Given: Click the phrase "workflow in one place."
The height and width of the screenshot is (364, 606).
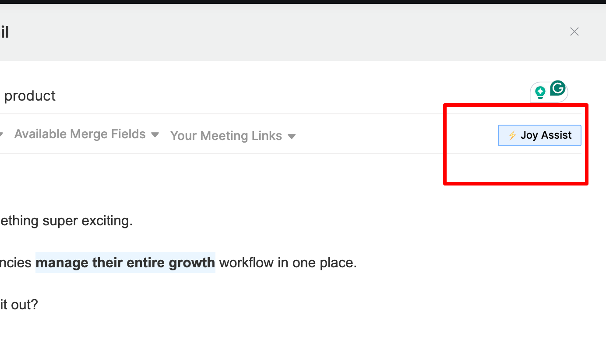Looking at the screenshot, I should [288, 263].
